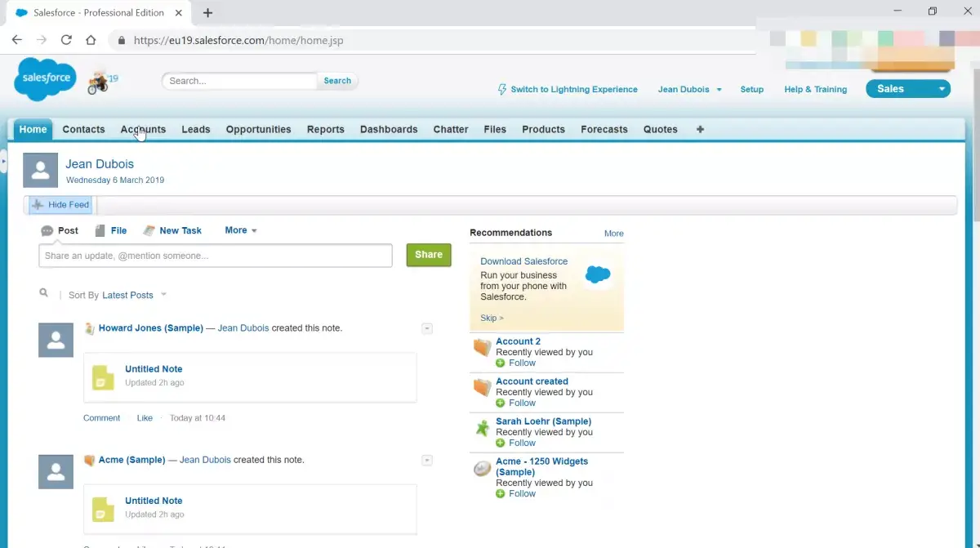980x548 pixels.
Task: Expand the collapsed sidebar handle on left edge
Action: click(3, 161)
